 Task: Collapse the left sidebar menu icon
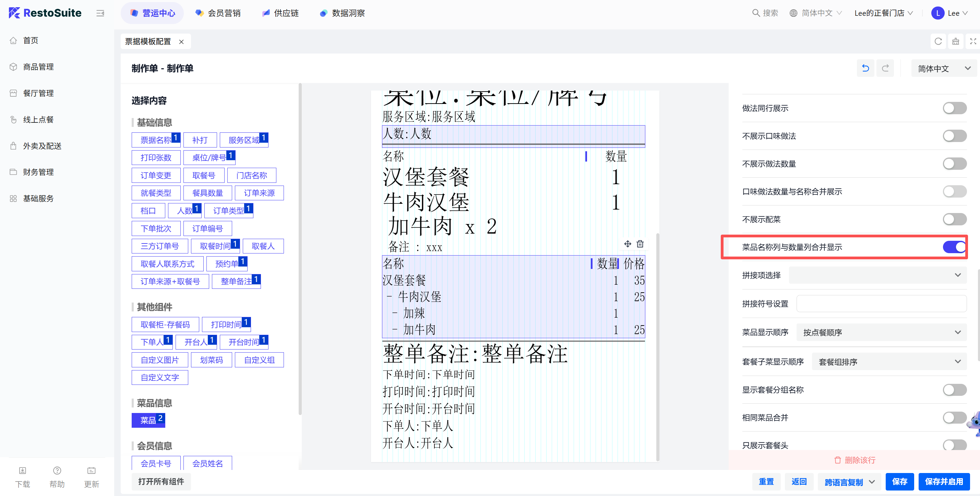pos(100,13)
